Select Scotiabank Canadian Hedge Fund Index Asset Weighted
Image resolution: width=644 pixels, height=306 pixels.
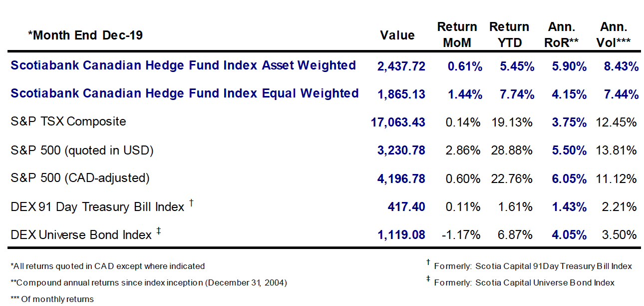[183, 65]
